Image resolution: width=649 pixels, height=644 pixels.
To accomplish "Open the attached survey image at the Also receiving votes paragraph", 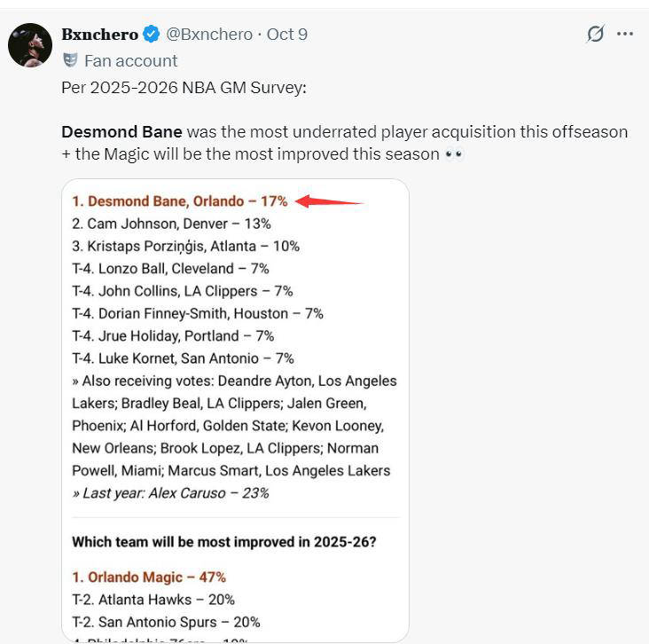I will click(x=234, y=426).
